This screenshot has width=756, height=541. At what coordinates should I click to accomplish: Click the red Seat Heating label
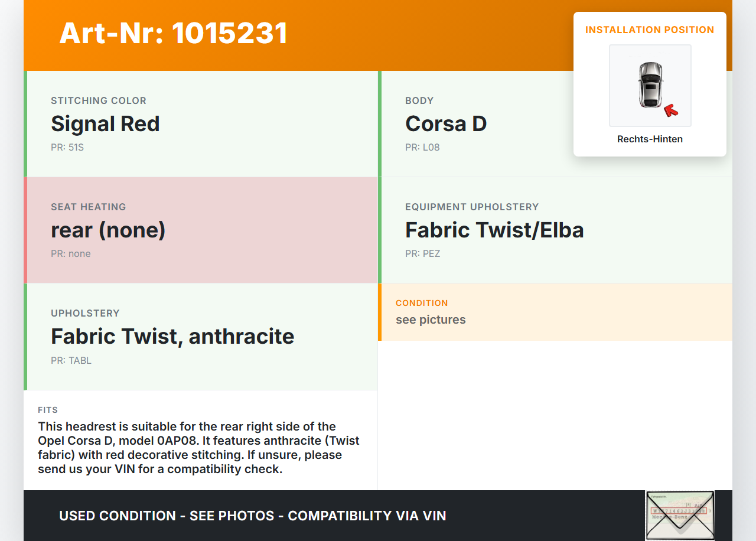[89, 207]
